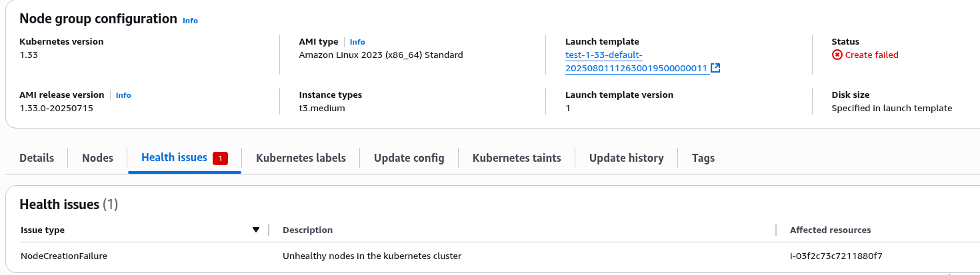
Task: Click the Issue type column header
Action: pyautogui.click(x=43, y=230)
